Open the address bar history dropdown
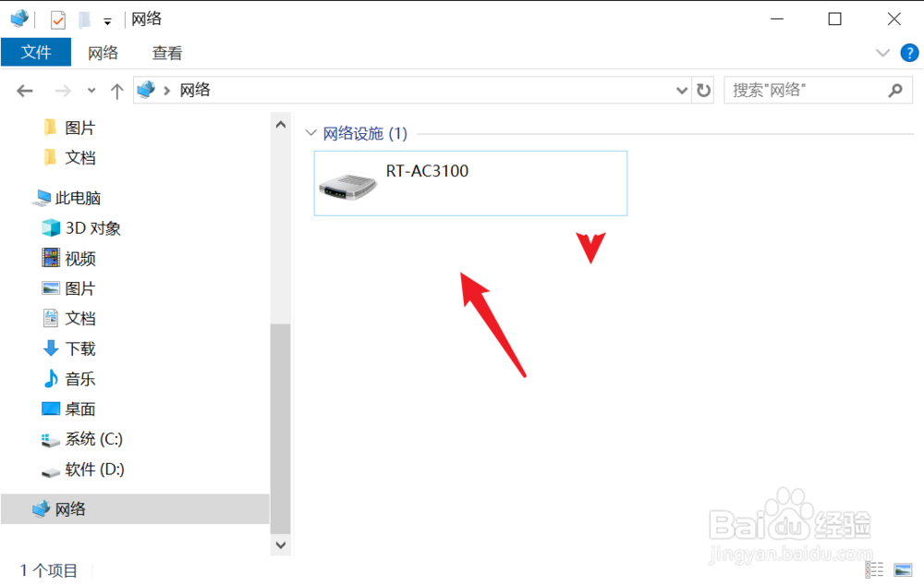 pyautogui.click(x=681, y=91)
